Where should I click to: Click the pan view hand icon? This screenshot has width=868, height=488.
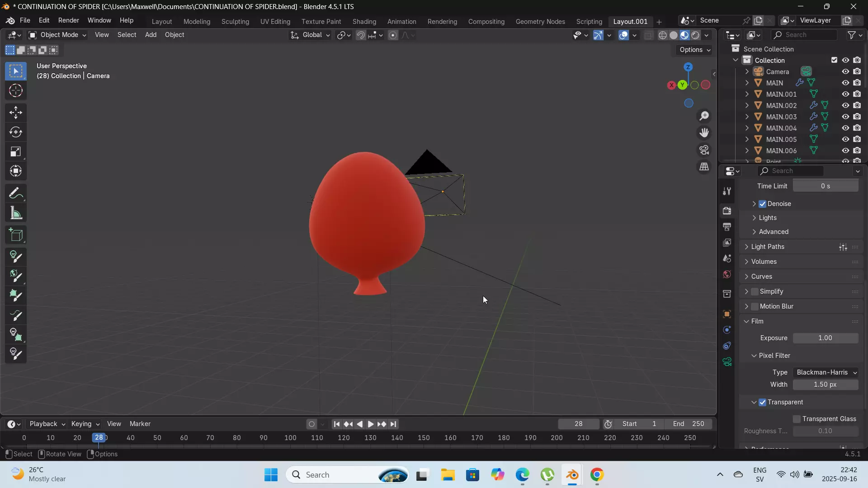point(704,133)
